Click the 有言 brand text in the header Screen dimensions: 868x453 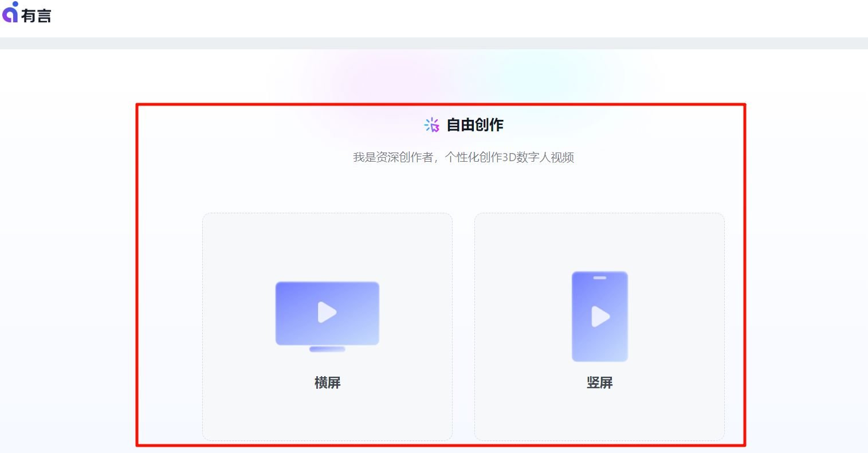point(39,16)
